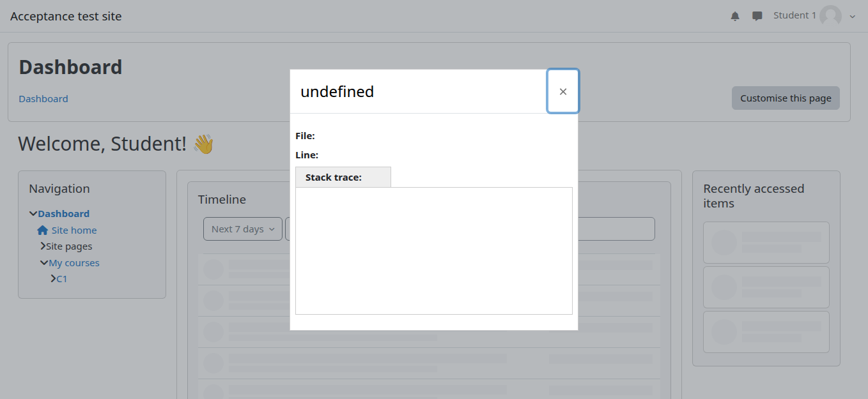
Task: Follow the Dashboard breadcrumb link
Action: [x=43, y=99]
